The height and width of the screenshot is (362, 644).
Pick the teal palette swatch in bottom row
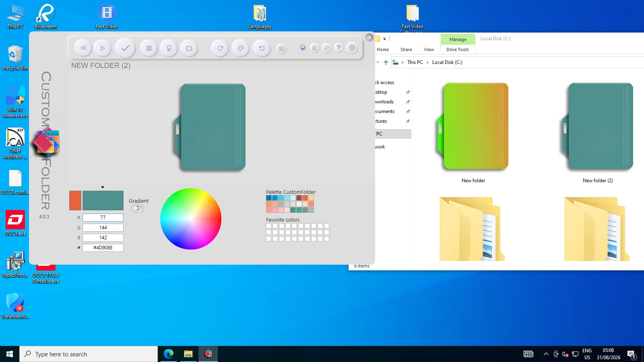point(293,210)
